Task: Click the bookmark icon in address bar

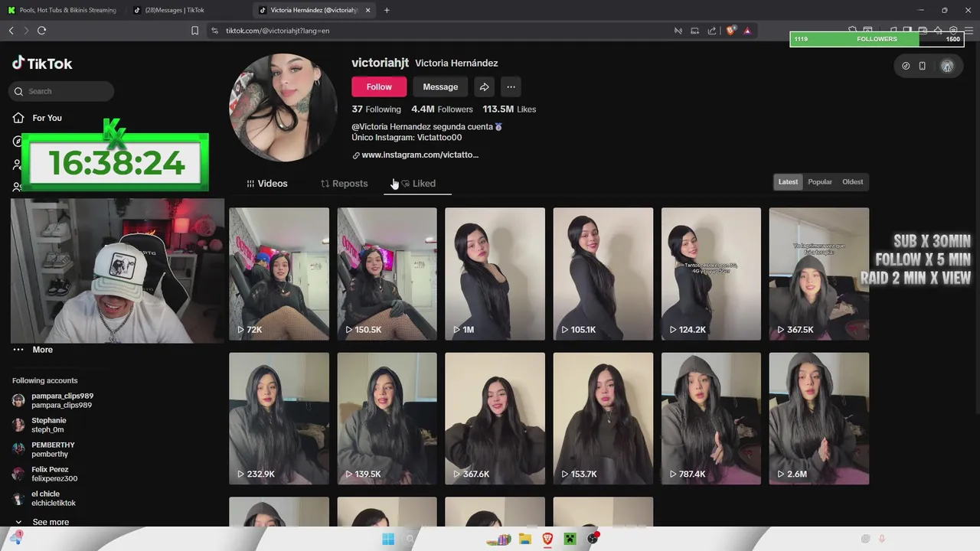Action: pos(194,31)
